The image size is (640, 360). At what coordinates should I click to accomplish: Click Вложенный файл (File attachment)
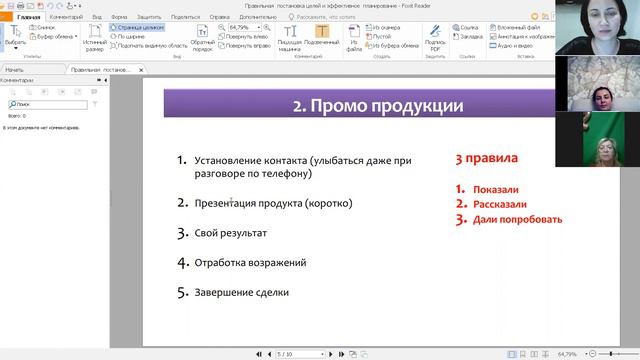tap(515, 27)
